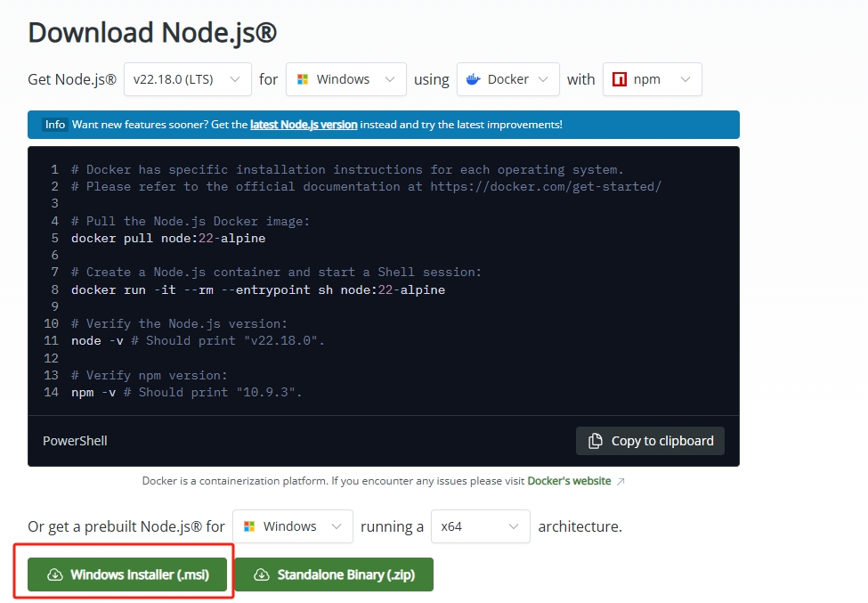This screenshot has height=603, width=868.
Task: Click the download icon on Standalone Binary button
Action: pos(261,574)
